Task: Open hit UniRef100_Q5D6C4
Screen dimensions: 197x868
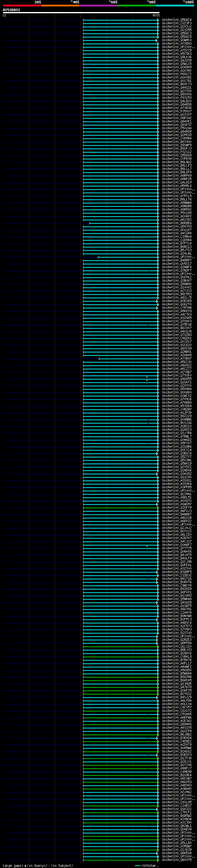Action: tap(176, 20)
